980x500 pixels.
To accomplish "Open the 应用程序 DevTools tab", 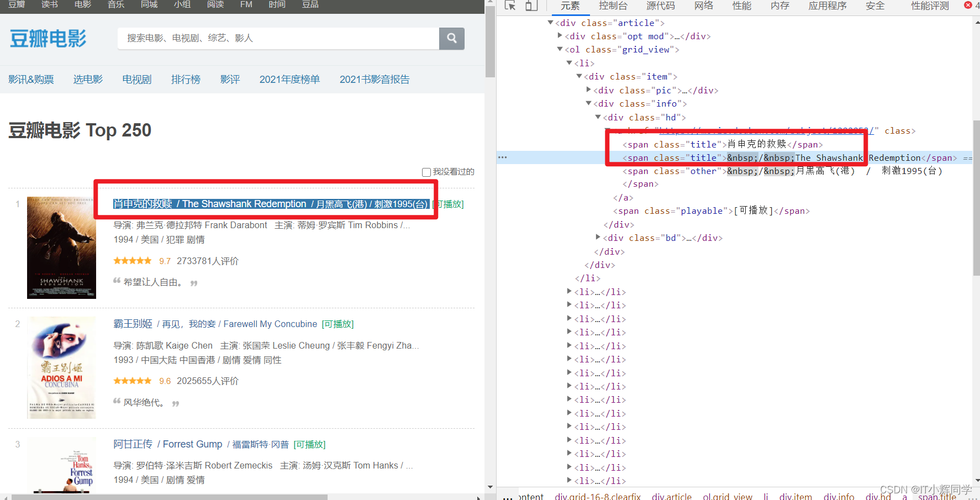I will (828, 6).
